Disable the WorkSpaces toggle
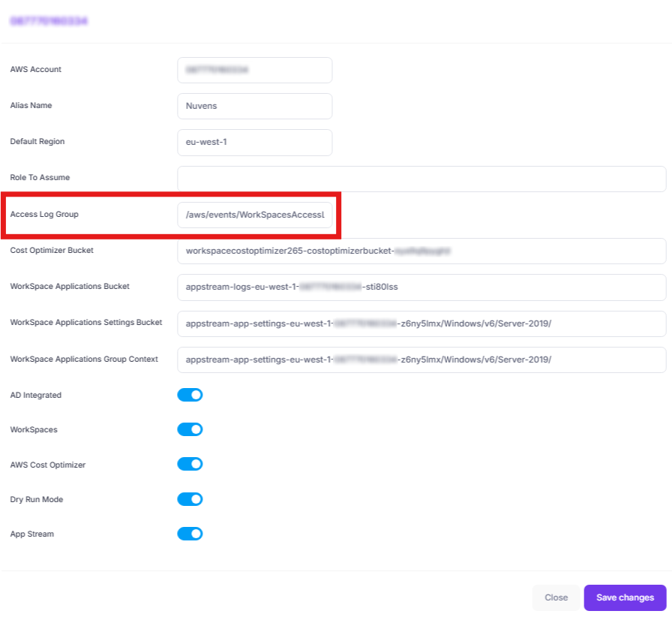Viewport: 672px width, 620px height. 190,429
